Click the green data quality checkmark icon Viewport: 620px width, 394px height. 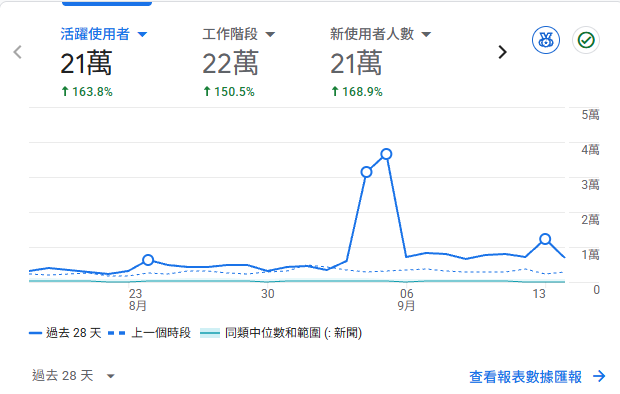point(586,40)
